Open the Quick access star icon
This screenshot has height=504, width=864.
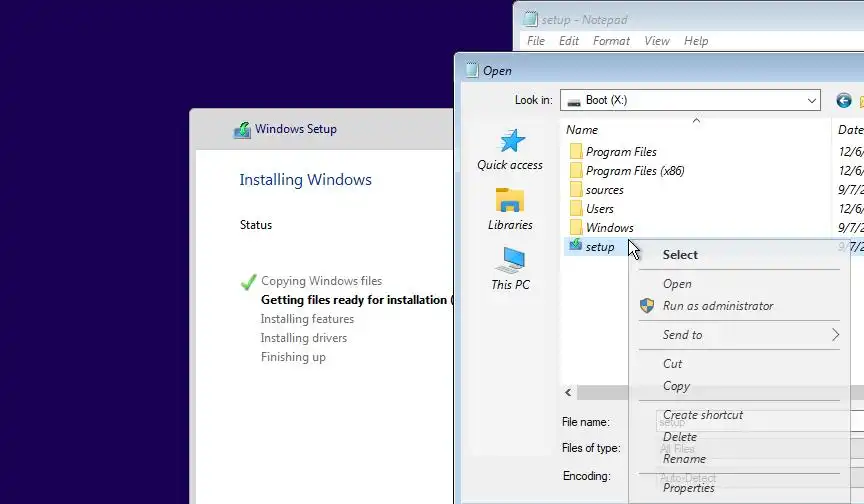[512, 141]
